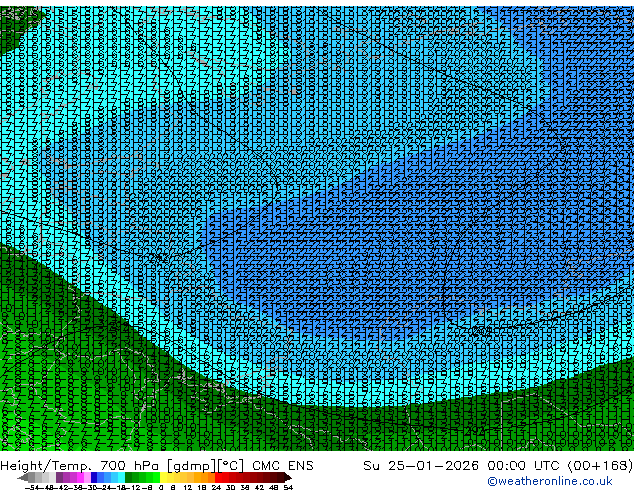The image size is (634, 490).
Task: Click the 'Height/Temp. 700 hPa' title text
Action: tap(81, 466)
